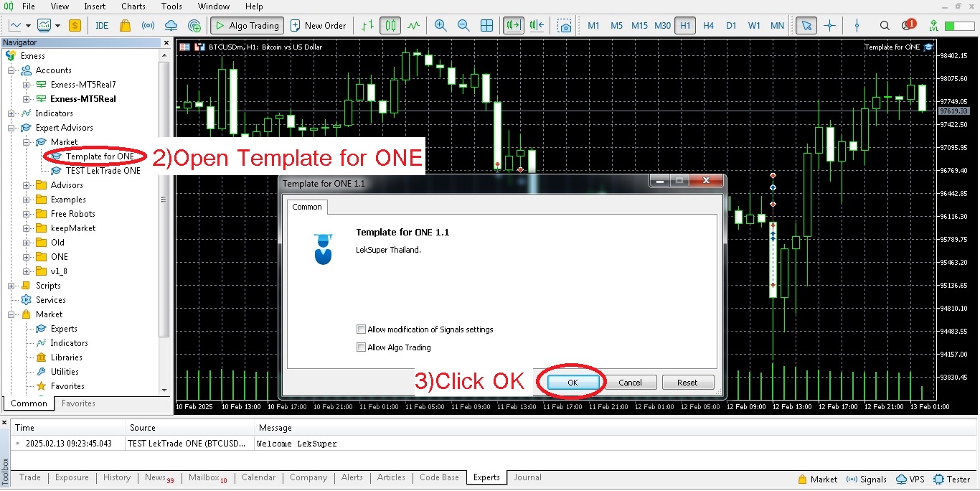Switch to the Journal tab in Toolbox
Viewport: 980px width, 491px height.
pyautogui.click(x=527, y=477)
